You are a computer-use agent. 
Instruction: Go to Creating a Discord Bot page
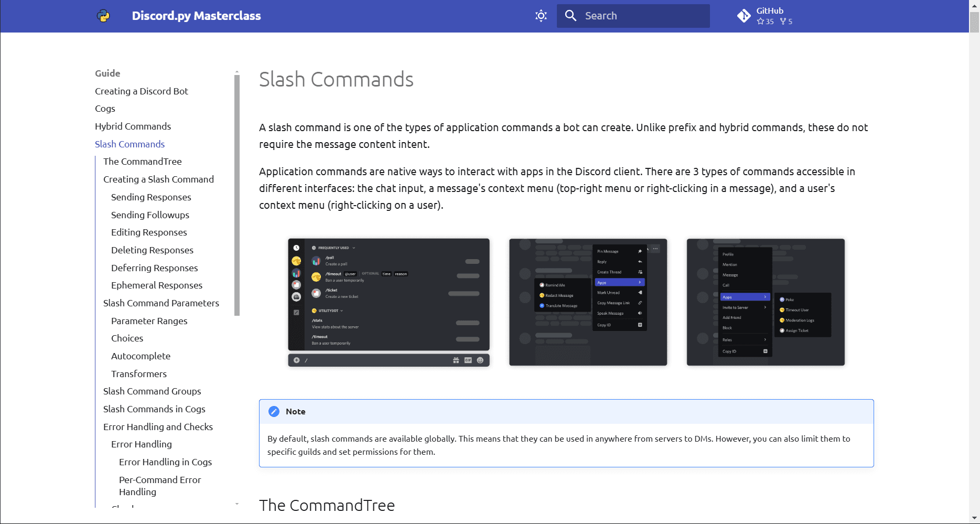(141, 91)
